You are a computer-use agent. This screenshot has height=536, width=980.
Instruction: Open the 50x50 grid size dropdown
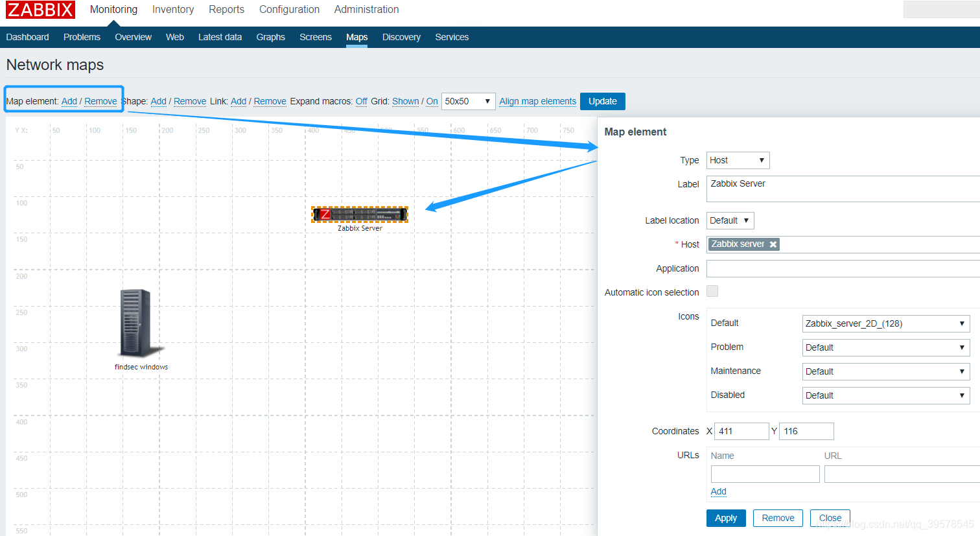click(468, 101)
